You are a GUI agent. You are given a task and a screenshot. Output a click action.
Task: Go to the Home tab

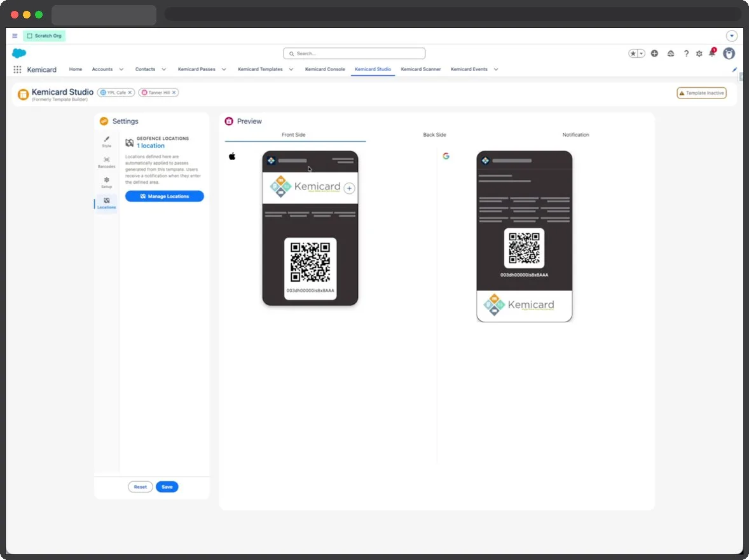tap(76, 69)
